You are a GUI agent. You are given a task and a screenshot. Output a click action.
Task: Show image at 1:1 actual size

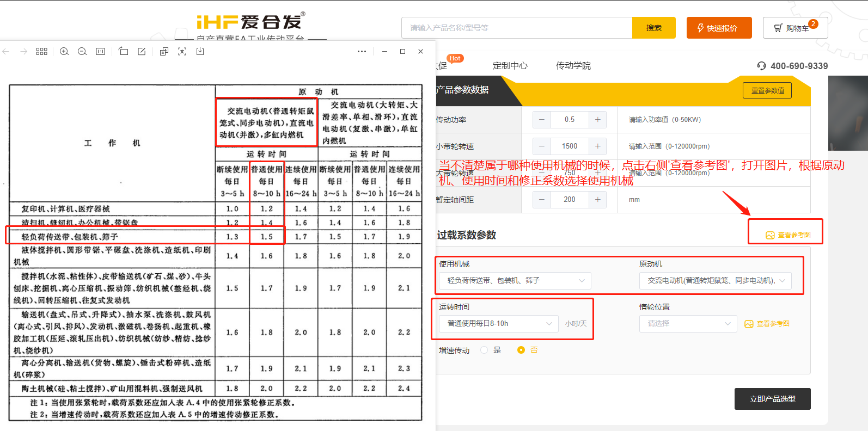(x=101, y=52)
